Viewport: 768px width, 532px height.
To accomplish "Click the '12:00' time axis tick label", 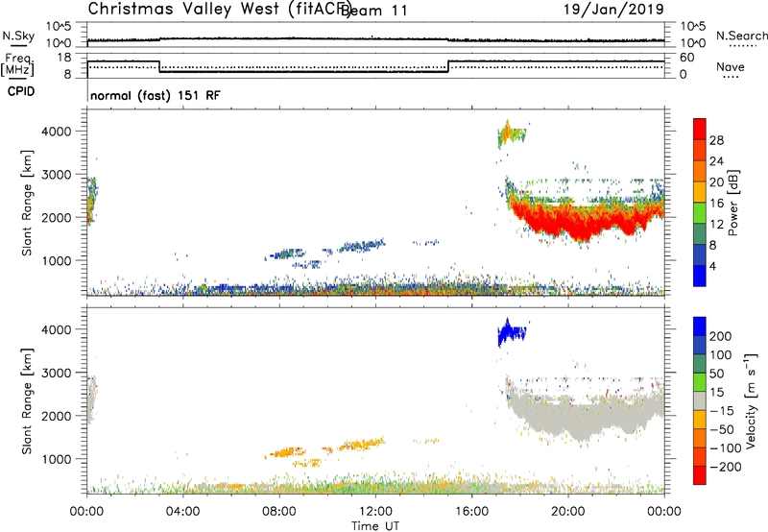I will [375, 512].
